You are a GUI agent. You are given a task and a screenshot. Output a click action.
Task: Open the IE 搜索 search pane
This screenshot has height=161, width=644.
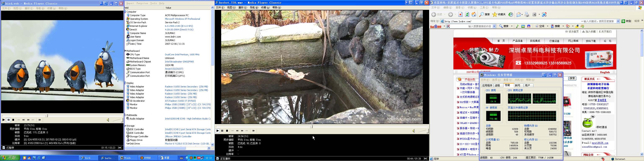click(484, 14)
